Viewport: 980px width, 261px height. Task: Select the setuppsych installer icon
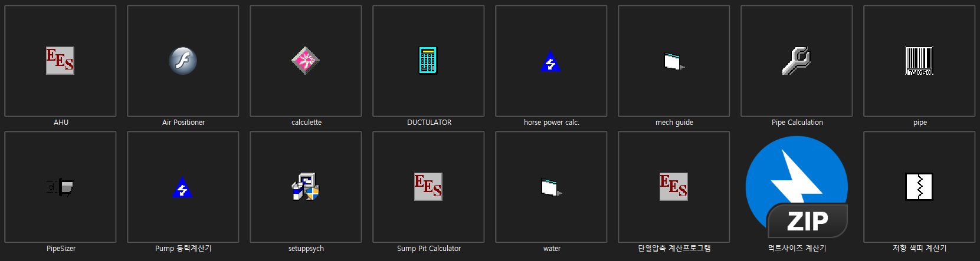(306, 187)
